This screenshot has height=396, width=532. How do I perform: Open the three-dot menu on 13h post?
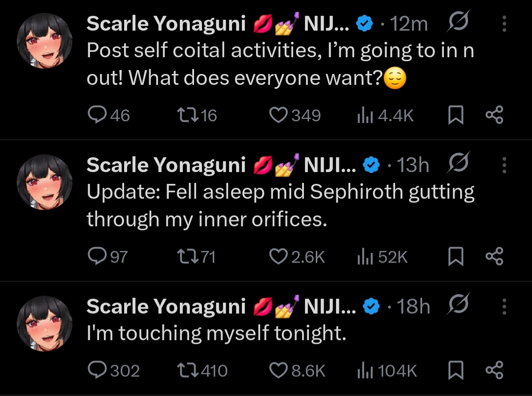504,165
